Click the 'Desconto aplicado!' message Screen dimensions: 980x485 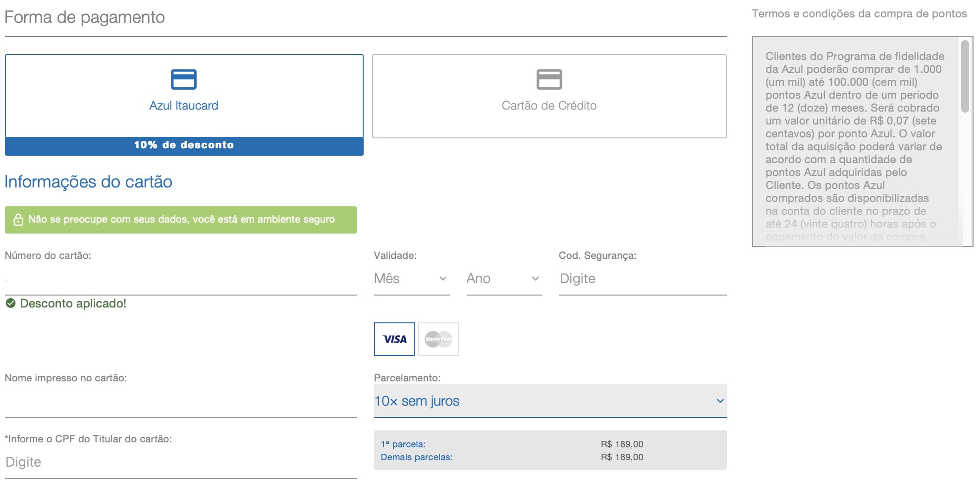[x=73, y=303]
